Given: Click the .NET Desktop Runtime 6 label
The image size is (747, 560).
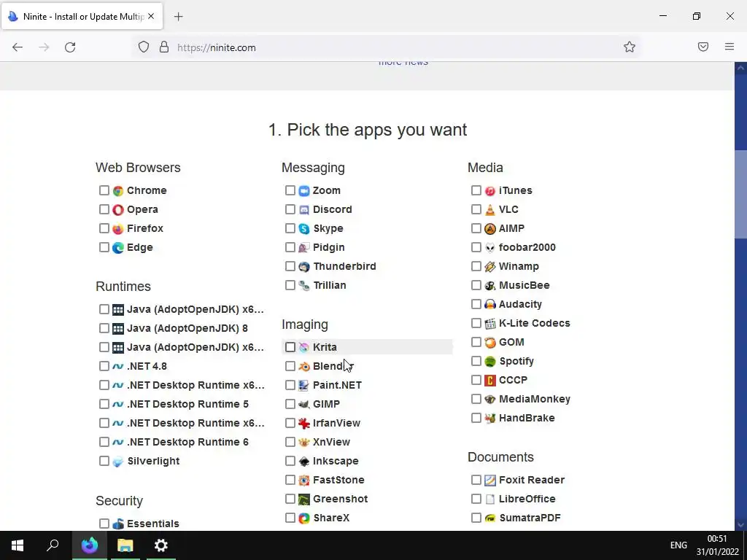Looking at the screenshot, I should coord(187,442).
